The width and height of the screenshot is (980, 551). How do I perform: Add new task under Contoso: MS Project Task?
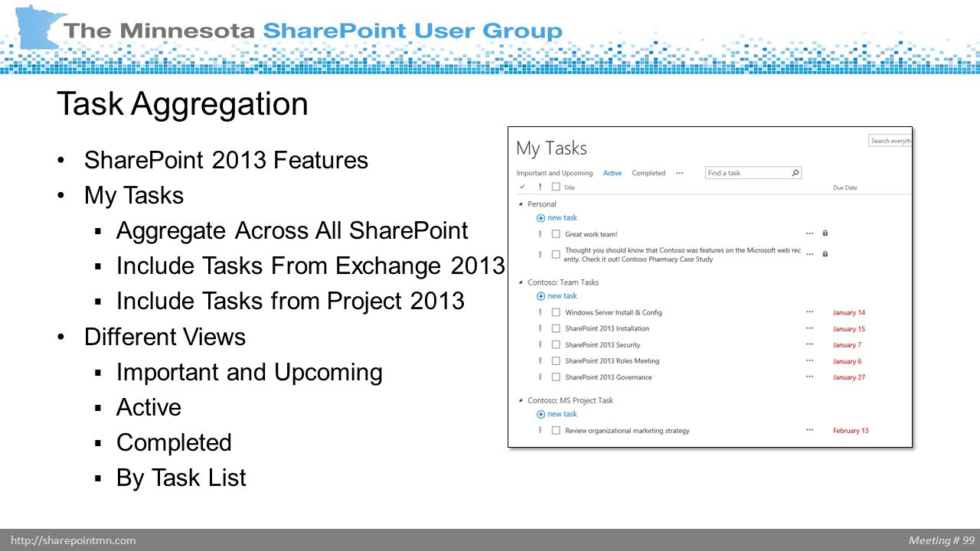(x=557, y=414)
